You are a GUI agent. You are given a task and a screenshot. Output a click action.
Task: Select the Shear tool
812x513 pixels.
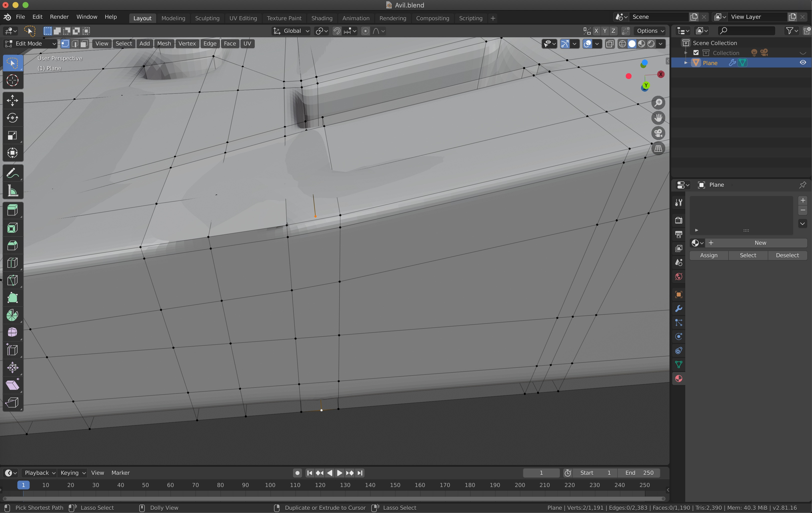coord(13,385)
